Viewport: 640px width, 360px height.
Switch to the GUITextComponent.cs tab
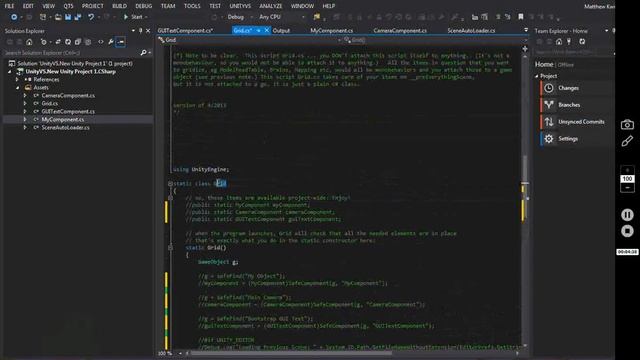[185, 31]
